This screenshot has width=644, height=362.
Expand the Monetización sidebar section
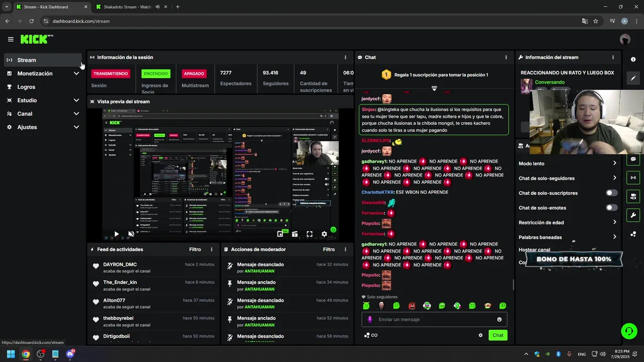(76, 73)
